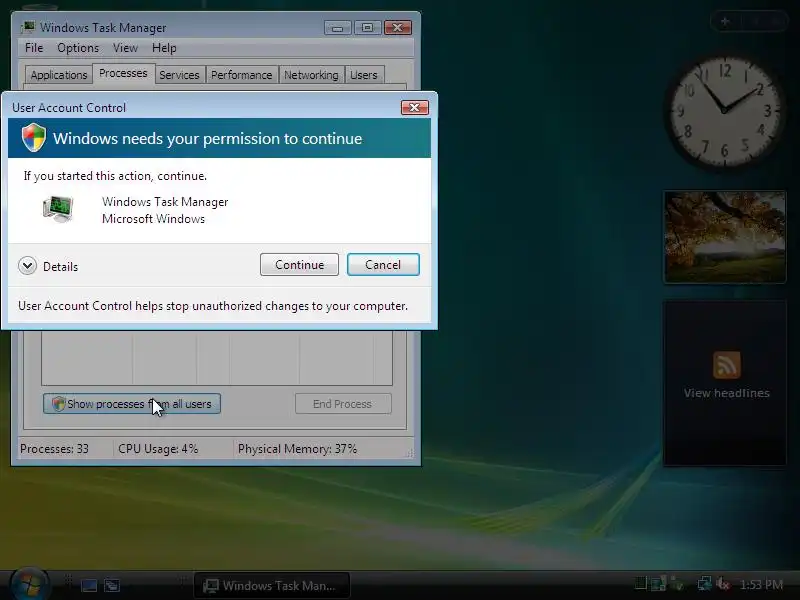Click the analog clock sidebar gadget

(724, 111)
